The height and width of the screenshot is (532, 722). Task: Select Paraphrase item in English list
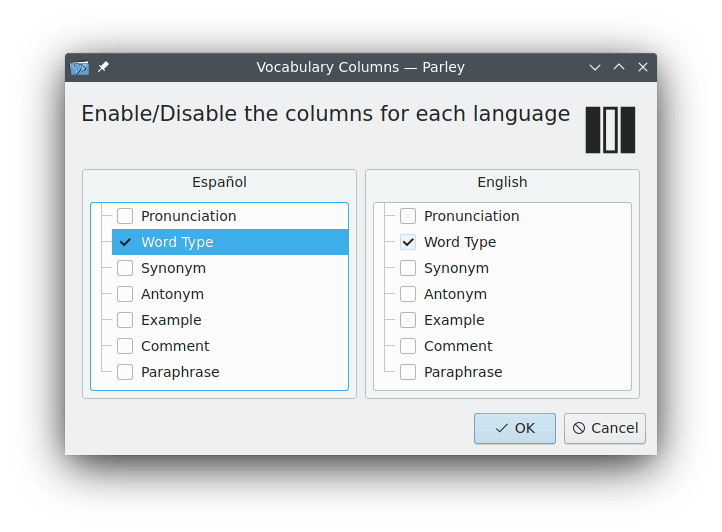(x=463, y=372)
